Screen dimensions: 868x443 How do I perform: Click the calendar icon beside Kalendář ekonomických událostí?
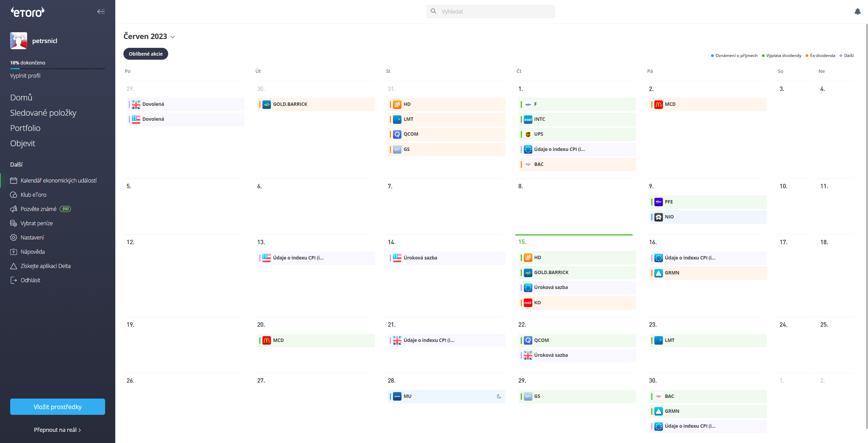[14, 180]
